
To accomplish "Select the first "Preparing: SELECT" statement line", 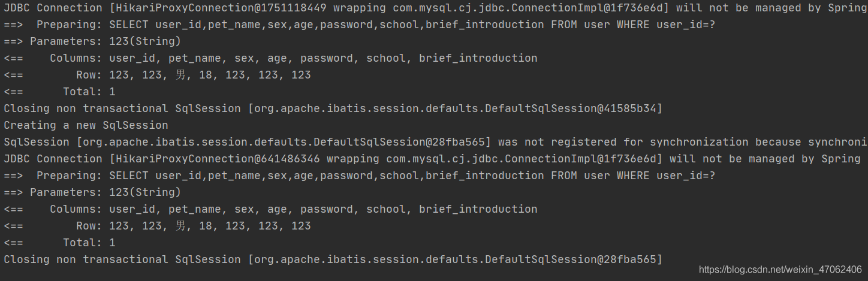I will [360, 25].
